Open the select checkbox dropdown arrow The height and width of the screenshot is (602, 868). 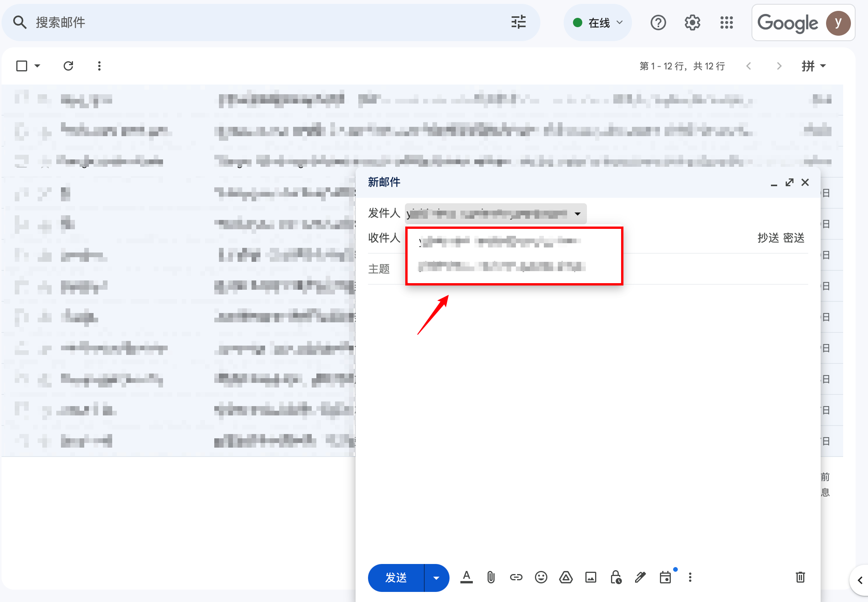(x=37, y=66)
